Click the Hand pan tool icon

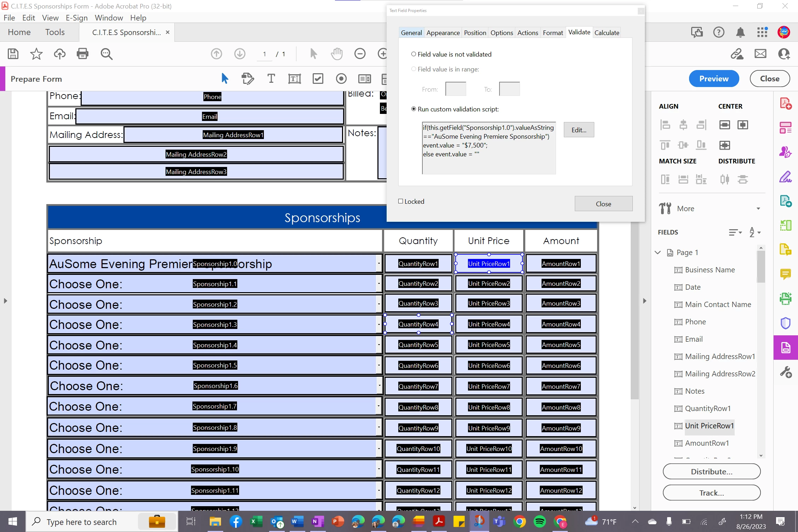(x=336, y=54)
